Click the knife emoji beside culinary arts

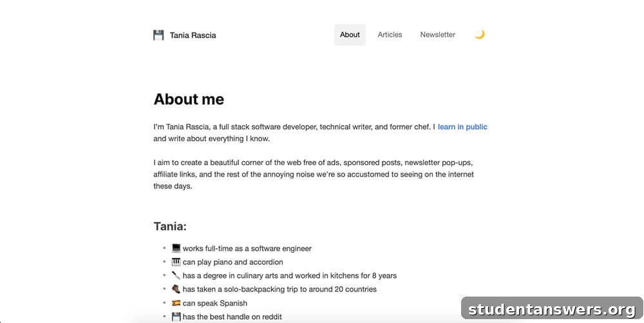[176, 275]
